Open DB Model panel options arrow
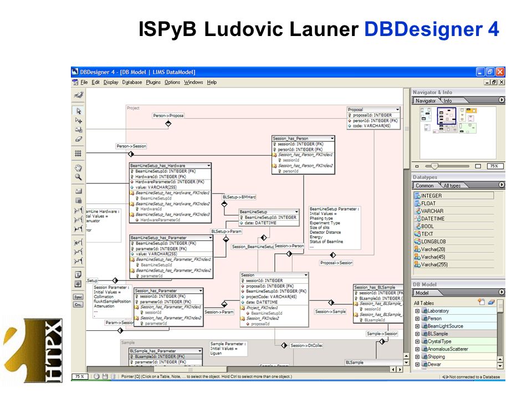The height and width of the screenshot is (399, 532). pos(502,292)
